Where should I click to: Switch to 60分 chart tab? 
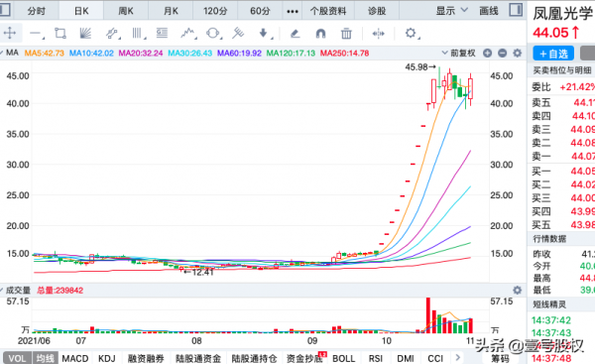260,11
